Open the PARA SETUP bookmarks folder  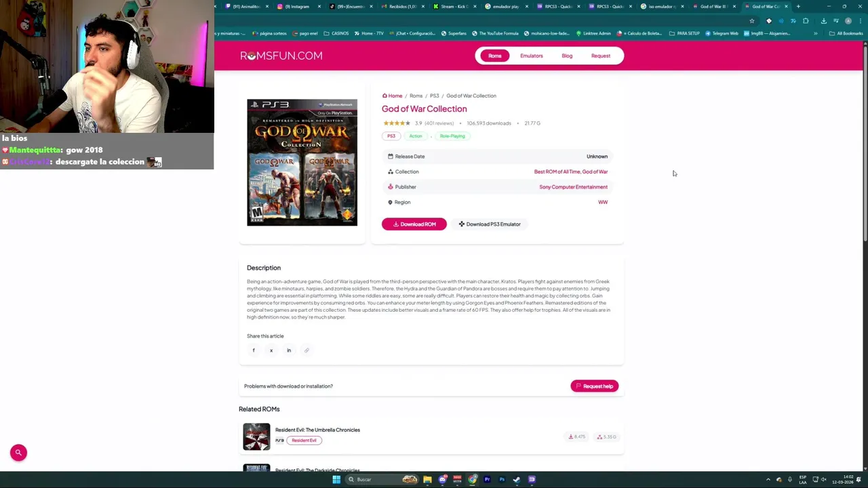coord(684,33)
